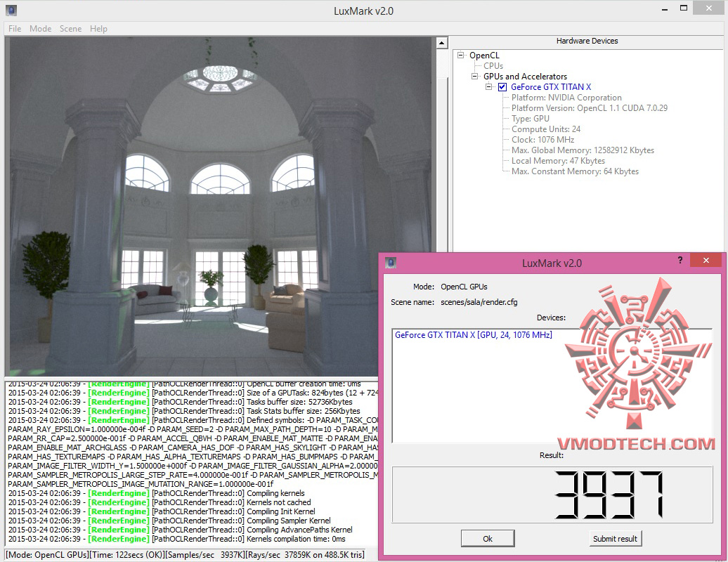Click the Platform Version OpenCL 1.1 entry
The width and height of the screenshot is (728, 562).
589,108
